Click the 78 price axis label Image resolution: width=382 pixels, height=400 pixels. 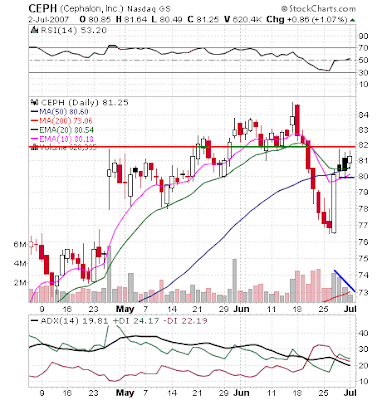pyautogui.click(x=364, y=209)
